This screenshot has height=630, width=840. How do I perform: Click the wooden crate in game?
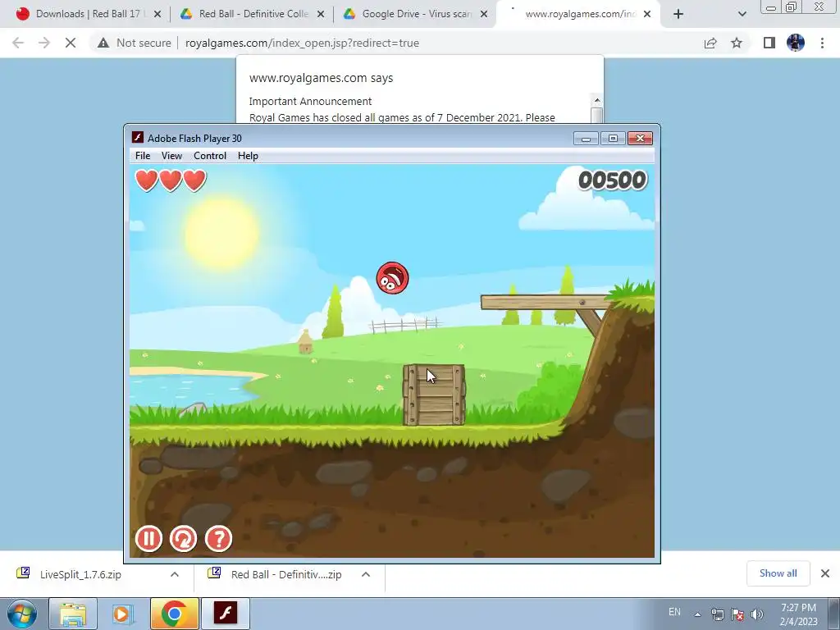click(x=434, y=395)
